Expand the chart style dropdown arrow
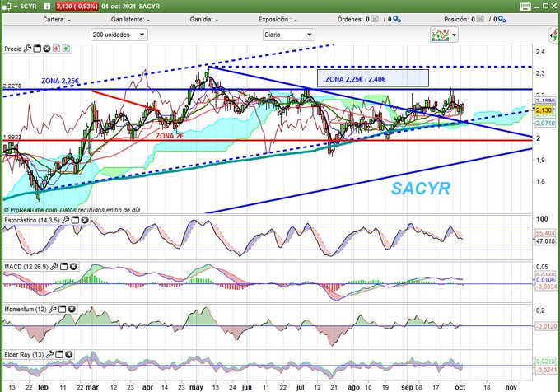Image resolution: width=560 pixels, height=392 pixels. click(x=455, y=35)
